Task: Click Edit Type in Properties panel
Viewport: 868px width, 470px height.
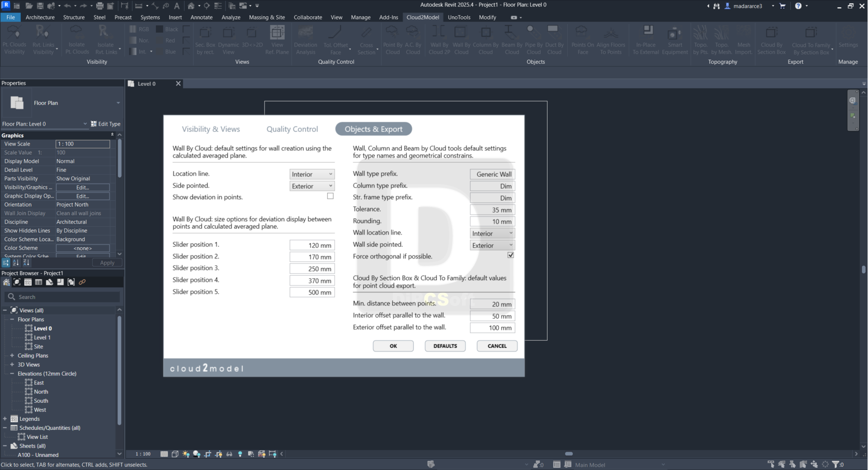Action: 105,124
